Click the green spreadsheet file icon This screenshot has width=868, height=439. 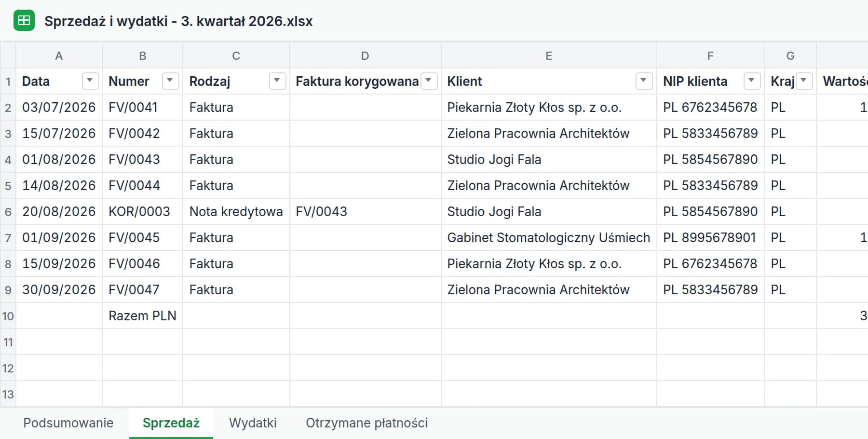24,20
